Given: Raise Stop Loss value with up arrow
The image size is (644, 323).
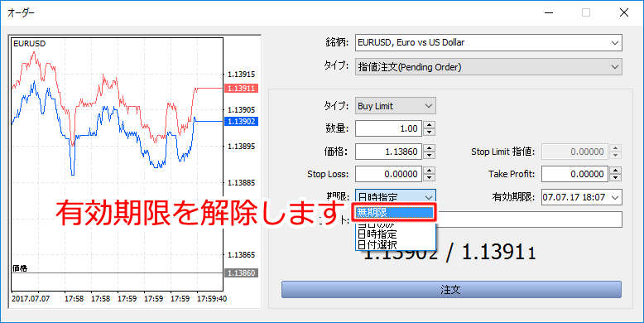Looking at the screenshot, I should point(429,171).
